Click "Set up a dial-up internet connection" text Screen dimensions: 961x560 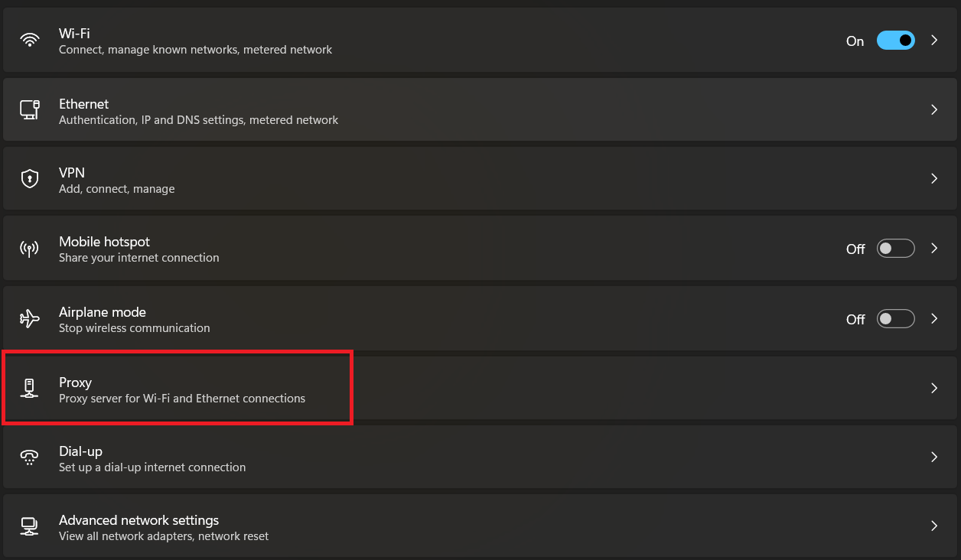pyautogui.click(x=152, y=467)
